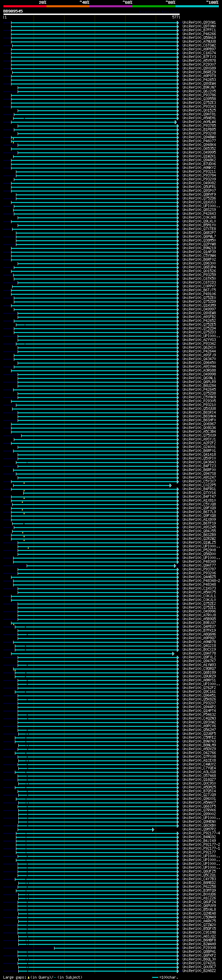
Task: Select hit UniRef100_P29307
Action: pos(199,65)
